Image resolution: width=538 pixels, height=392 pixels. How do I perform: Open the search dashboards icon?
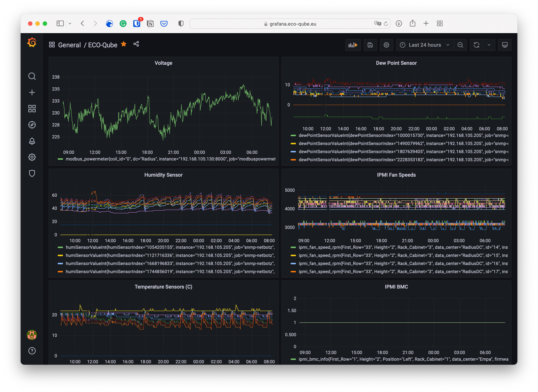tap(32, 76)
